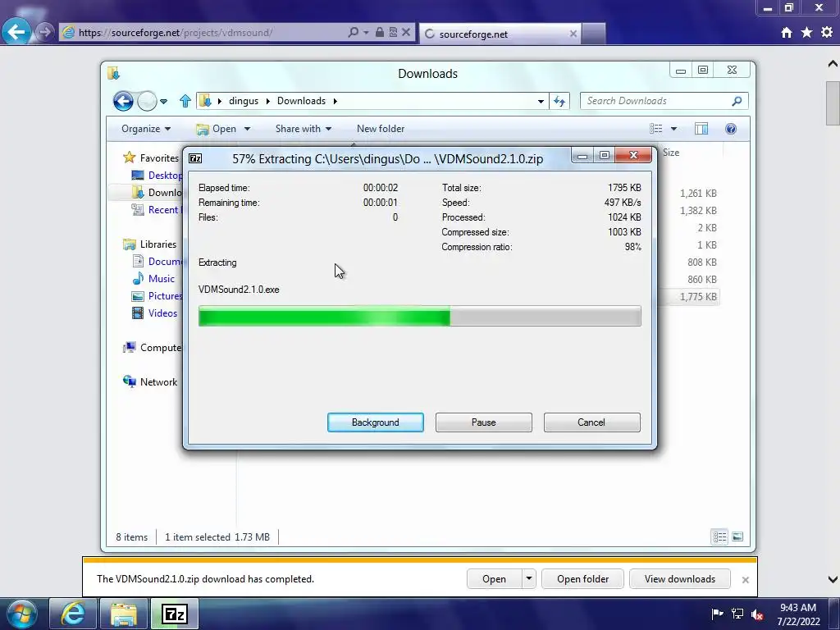Open Music library in navigation pane

(153, 279)
